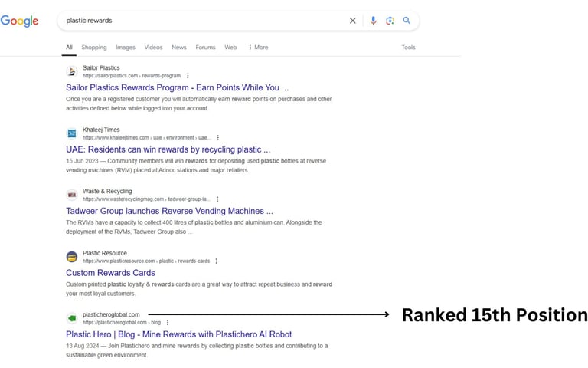Click the Waste & Recycling favicon
588x368 pixels.
(x=72, y=195)
